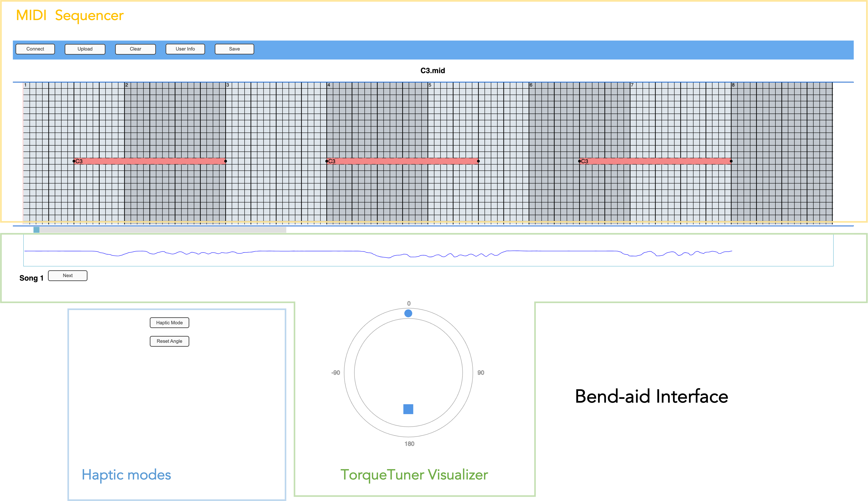Select the third C3 note bar
The height and width of the screenshot is (501, 868).
(655, 161)
